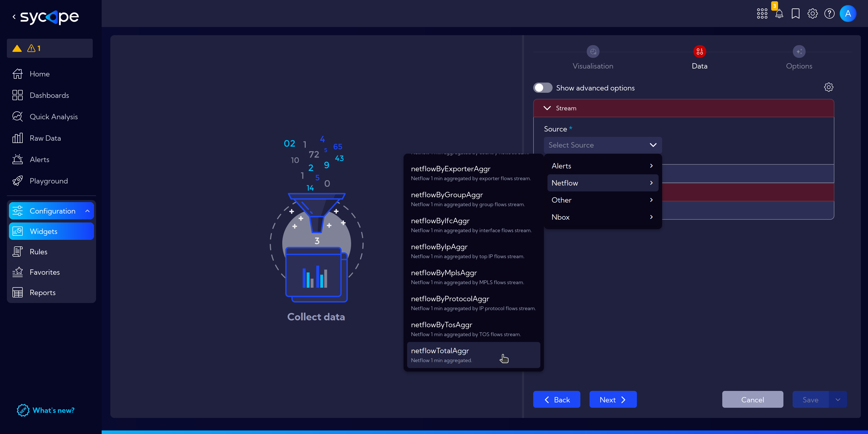Open the user avatar A menu
Viewport: 868px width, 434px height.
[x=848, y=14]
